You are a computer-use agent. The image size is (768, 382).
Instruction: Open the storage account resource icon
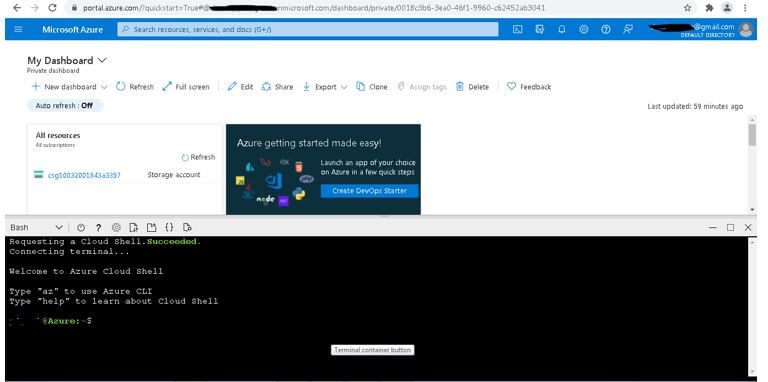(39, 174)
